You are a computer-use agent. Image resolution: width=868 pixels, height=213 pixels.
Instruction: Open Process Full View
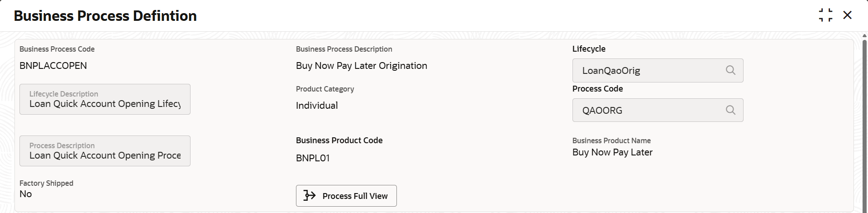(x=346, y=196)
